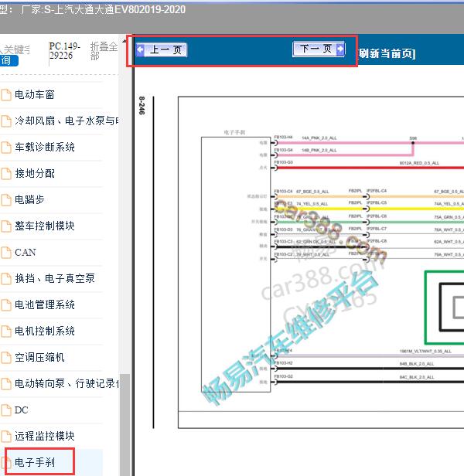Viewport: 464px width, 476px height.
Task: Click the scroll-up arrow of sidebar list
Action: (x=125, y=41)
